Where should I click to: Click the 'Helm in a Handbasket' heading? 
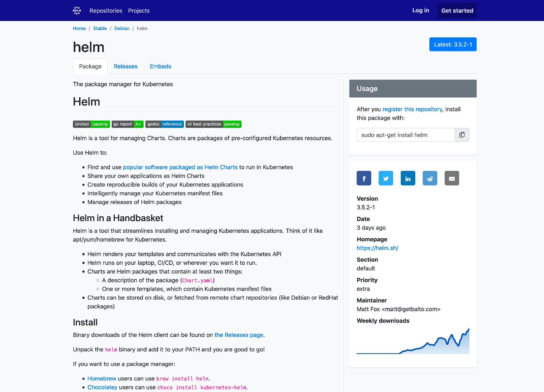pyautogui.click(x=118, y=218)
